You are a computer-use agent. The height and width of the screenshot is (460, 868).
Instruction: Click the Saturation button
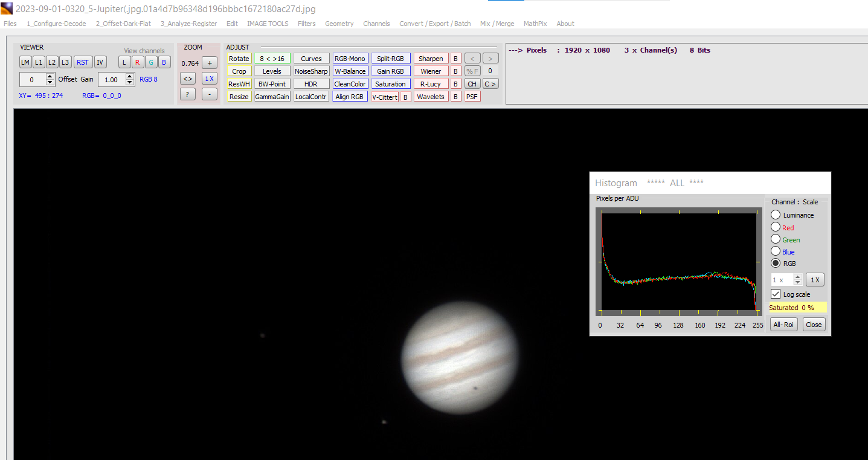[390, 84]
